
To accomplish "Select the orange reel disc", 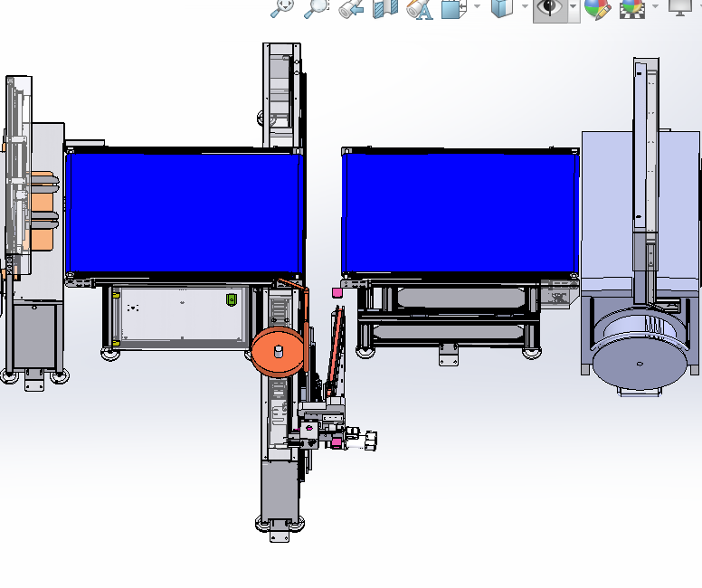I will click(x=279, y=353).
